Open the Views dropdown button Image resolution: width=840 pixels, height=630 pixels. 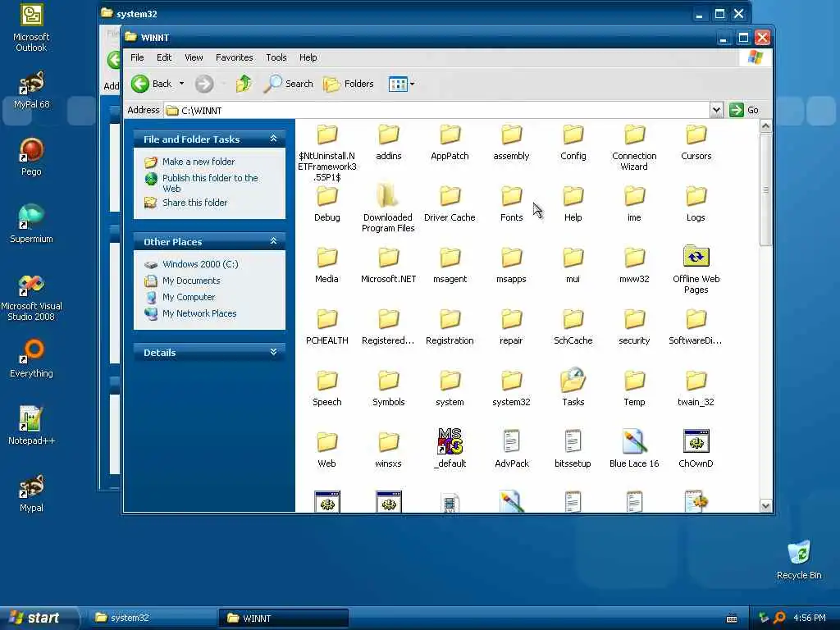(x=402, y=84)
